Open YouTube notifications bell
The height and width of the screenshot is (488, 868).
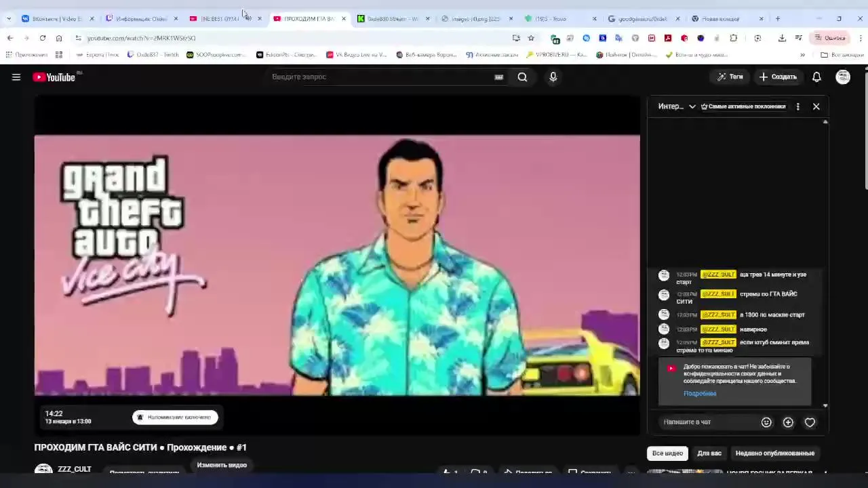(816, 77)
